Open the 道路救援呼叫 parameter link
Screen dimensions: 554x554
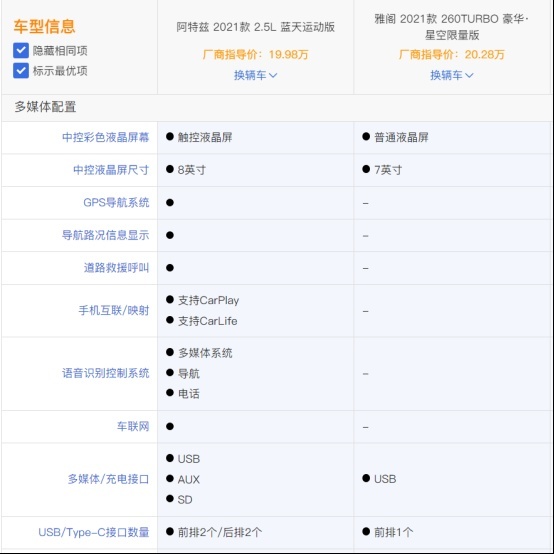coord(117,268)
